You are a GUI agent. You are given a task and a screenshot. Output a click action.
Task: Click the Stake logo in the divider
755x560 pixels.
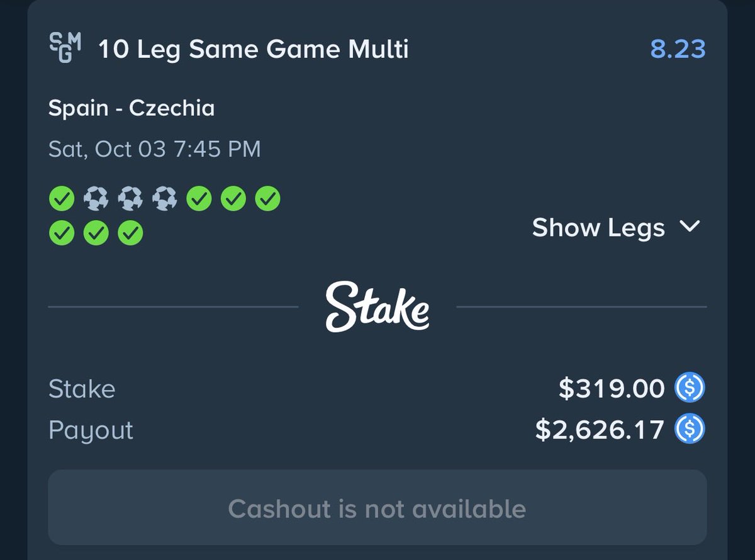(x=377, y=308)
